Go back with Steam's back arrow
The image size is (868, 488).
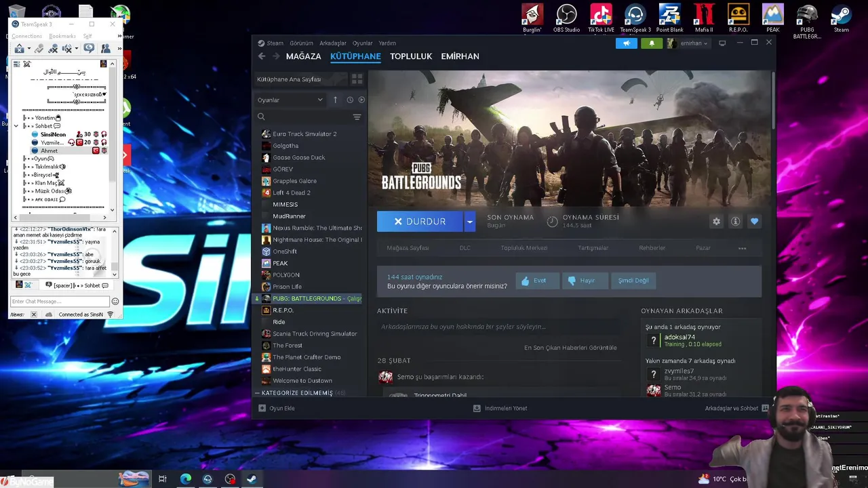click(262, 56)
